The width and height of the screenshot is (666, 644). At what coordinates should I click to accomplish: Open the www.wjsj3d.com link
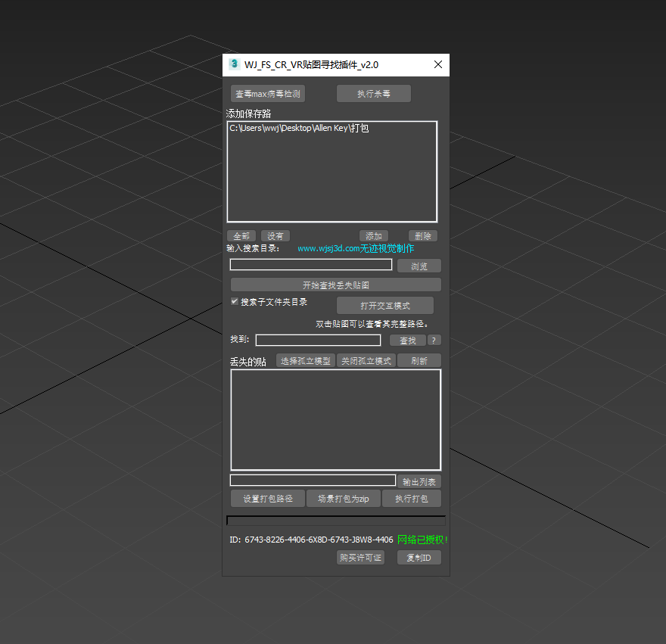pyautogui.click(x=355, y=248)
